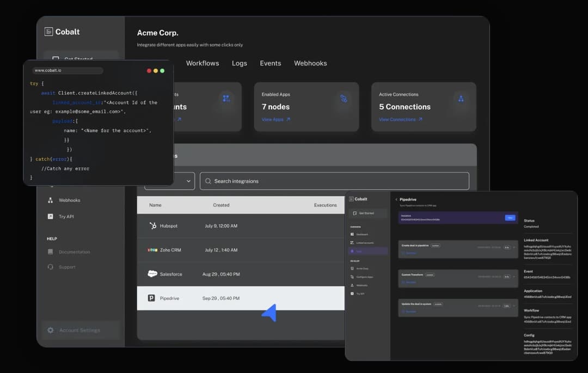
Task: Click the Enabled Apps card icon
Action: click(x=344, y=99)
